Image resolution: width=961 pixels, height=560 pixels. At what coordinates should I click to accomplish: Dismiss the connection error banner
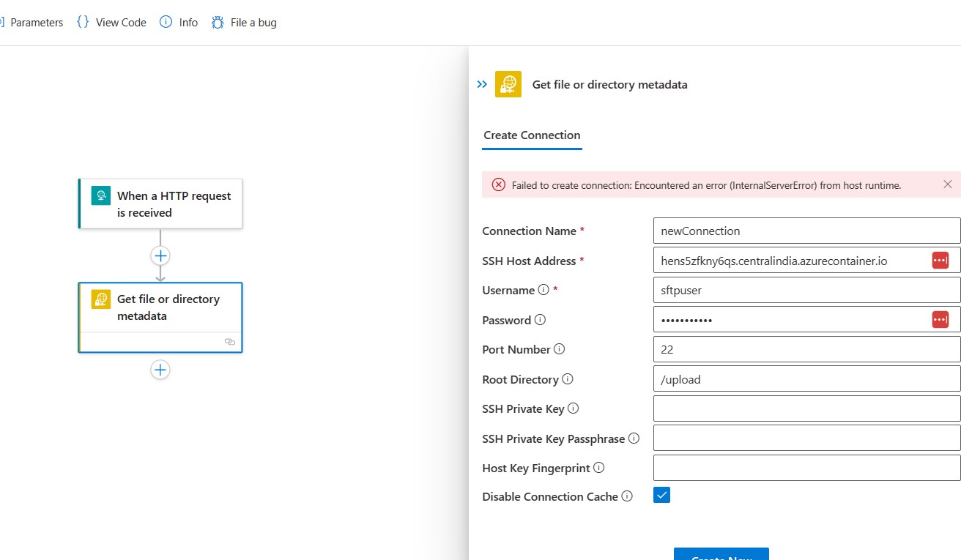point(949,184)
